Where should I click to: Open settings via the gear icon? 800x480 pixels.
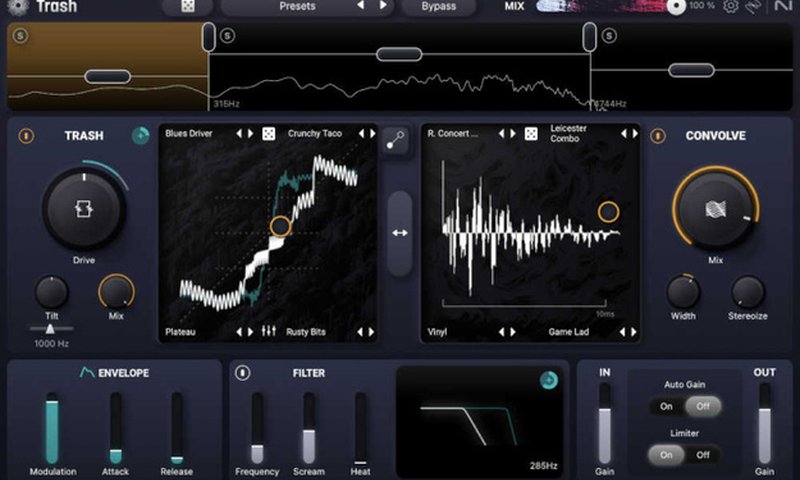coord(731,7)
